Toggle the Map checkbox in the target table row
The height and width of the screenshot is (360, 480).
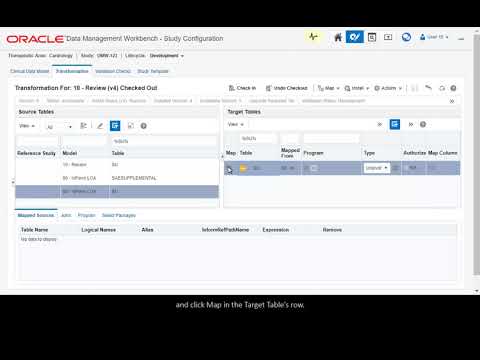[229, 168]
